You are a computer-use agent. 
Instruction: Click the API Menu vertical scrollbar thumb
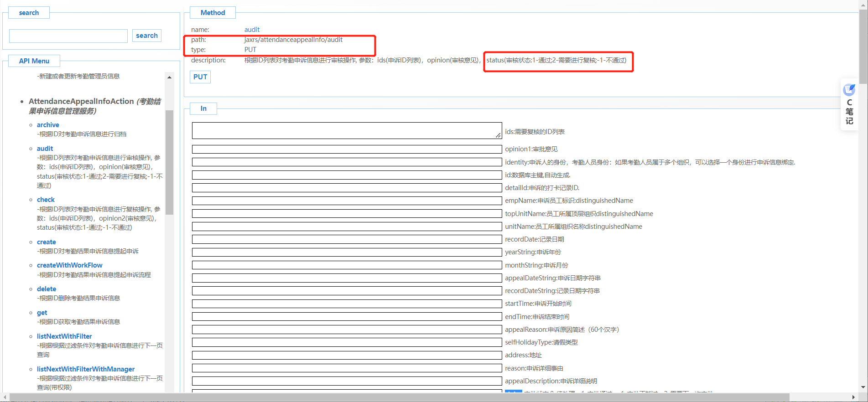tap(169, 162)
